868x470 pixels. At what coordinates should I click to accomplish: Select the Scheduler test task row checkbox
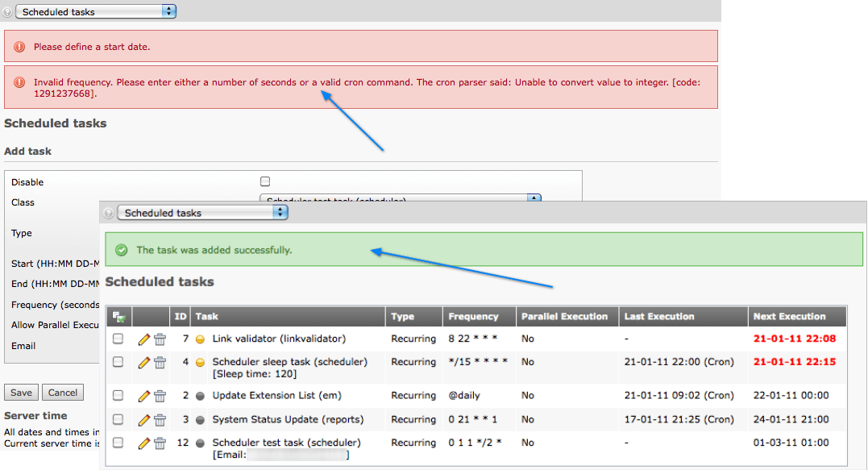[118, 443]
